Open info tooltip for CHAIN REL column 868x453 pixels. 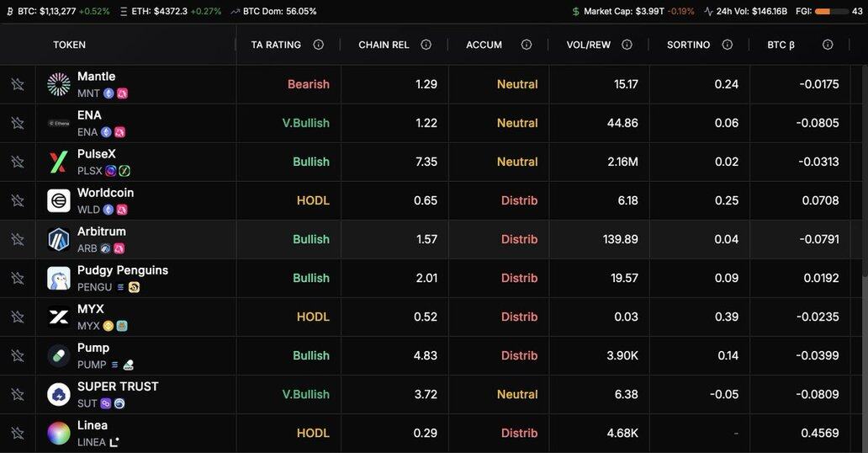(x=426, y=45)
